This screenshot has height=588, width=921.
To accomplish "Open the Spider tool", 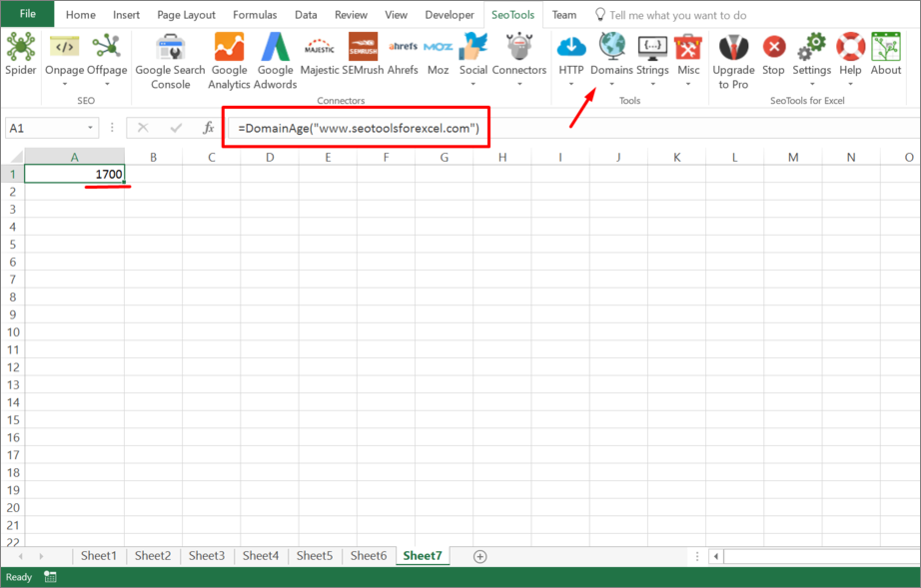I will 20,48.
